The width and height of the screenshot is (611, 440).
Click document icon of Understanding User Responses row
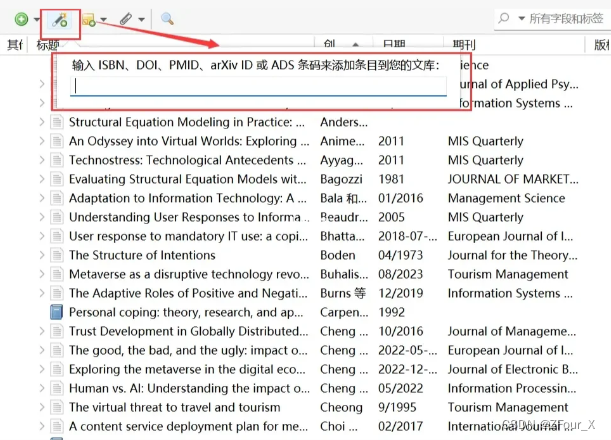57,217
